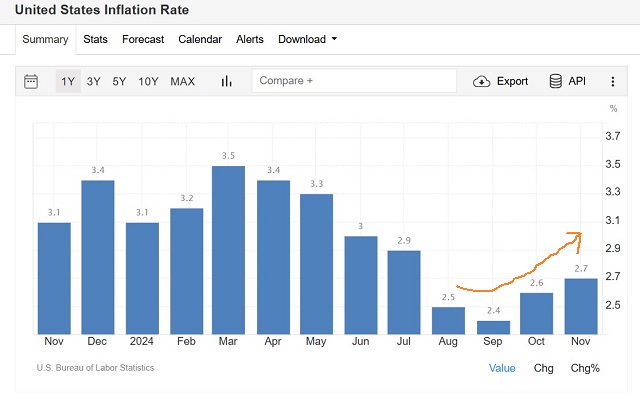Click the Export button label

click(512, 81)
